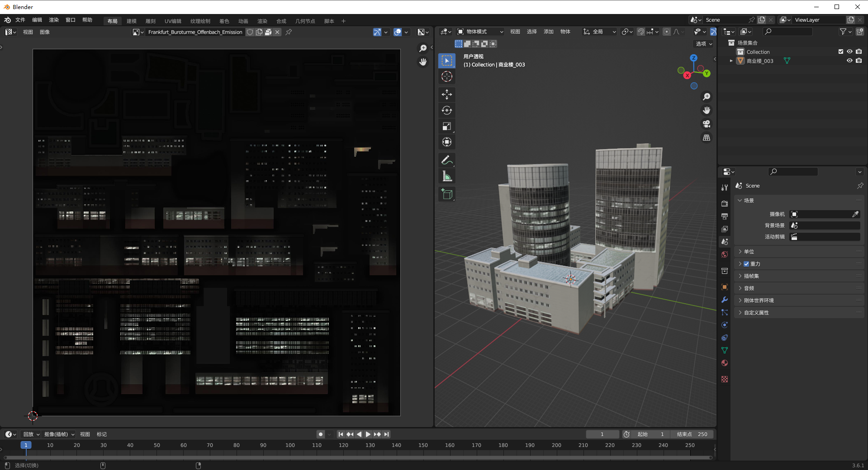
Task: Toggle Collection exclude checkbox in outliner
Action: (x=841, y=52)
